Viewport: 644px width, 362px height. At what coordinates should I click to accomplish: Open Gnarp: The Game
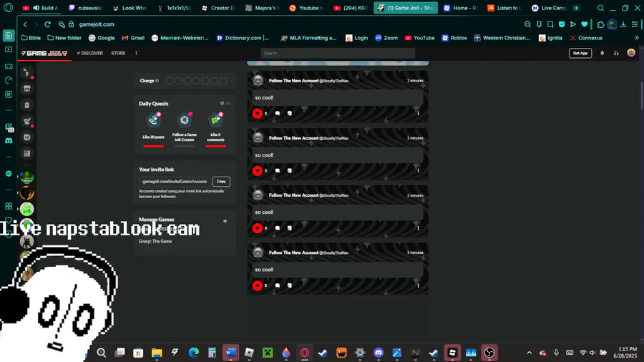pos(155,241)
